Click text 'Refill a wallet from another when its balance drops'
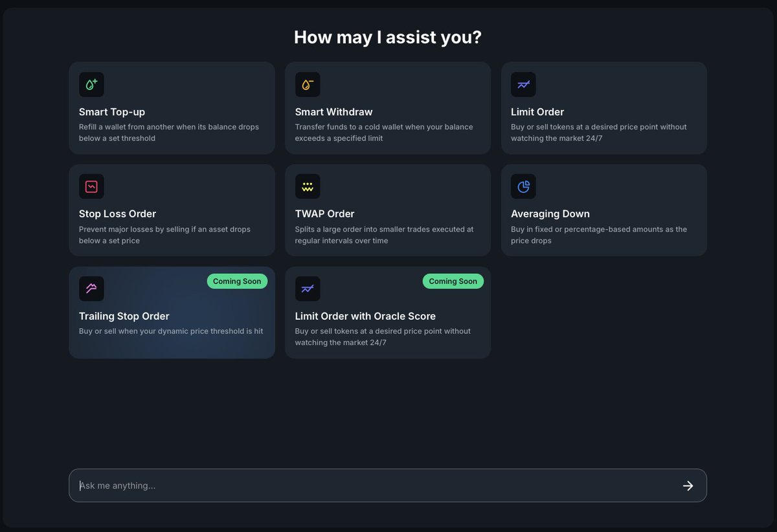The image size is (777, 532). (x=169, y=127)
